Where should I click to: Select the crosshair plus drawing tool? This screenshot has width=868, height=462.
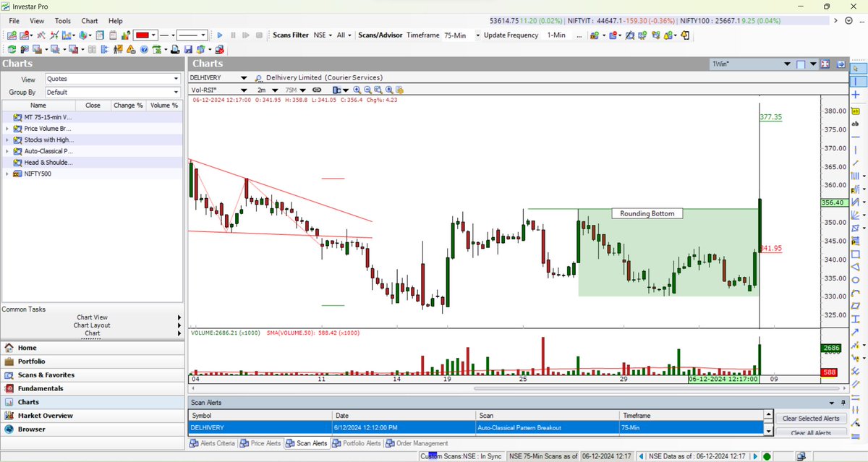[x=856, y=95]
